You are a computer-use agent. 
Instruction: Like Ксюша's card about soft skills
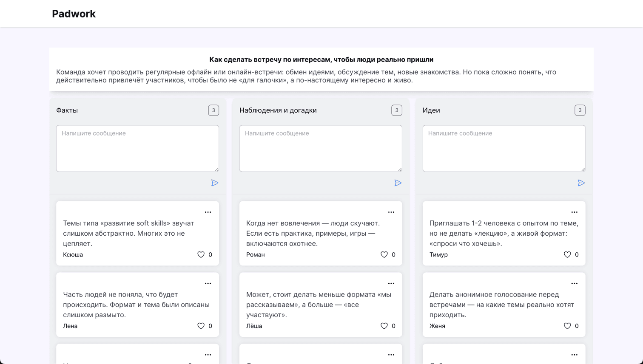201,254
